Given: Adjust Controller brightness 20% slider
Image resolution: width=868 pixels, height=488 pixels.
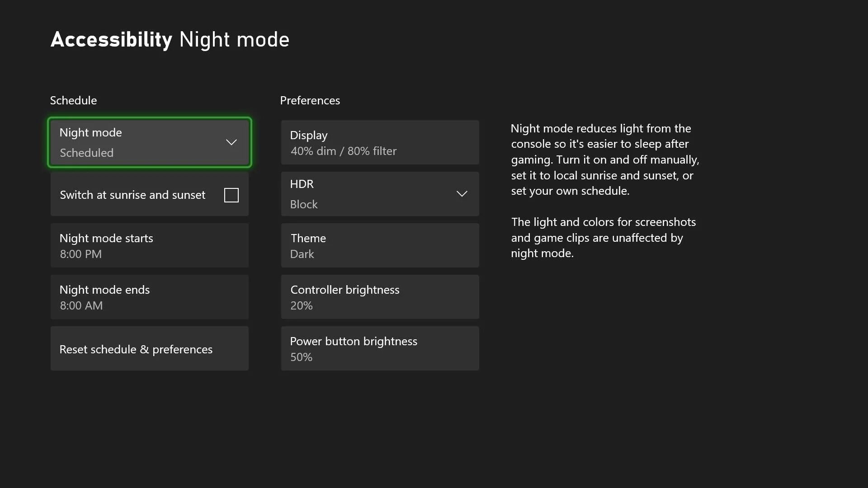Looking at the screenshot, I should click(x=380, y=297).
